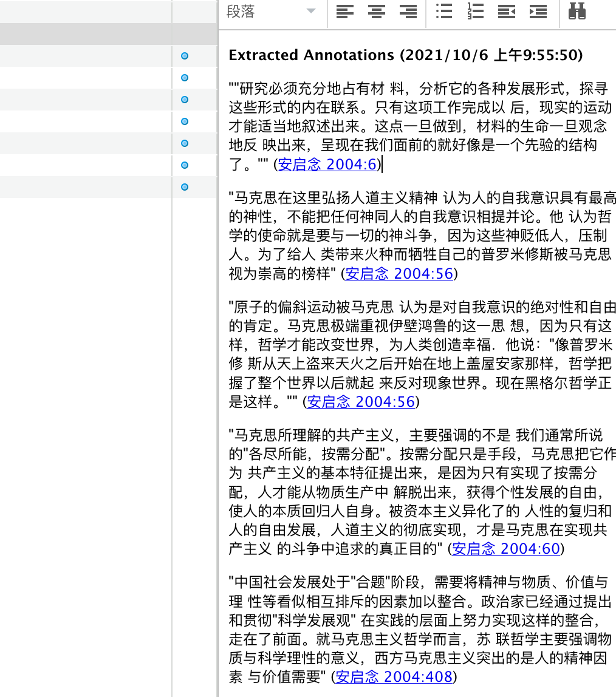Follow the second 安启念 2004:56 link

pyautogui.click(x=360, y=401)
